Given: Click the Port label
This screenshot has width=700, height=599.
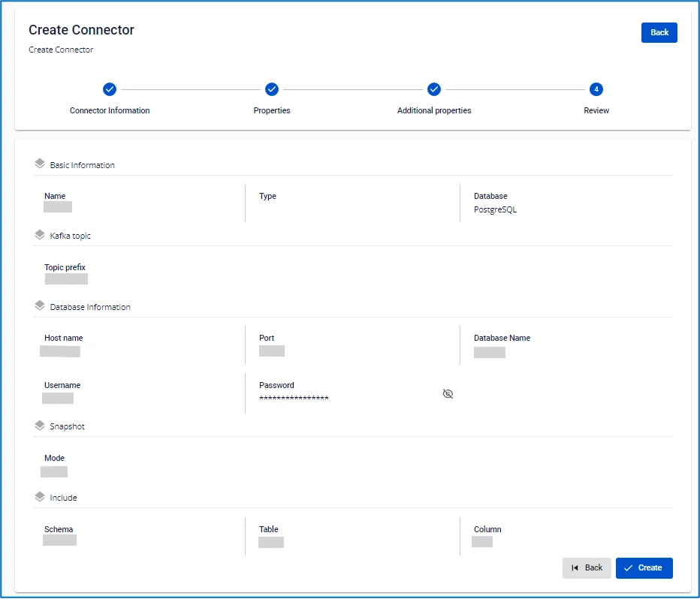Looking at the screenshot, I should tap(267, 338).
